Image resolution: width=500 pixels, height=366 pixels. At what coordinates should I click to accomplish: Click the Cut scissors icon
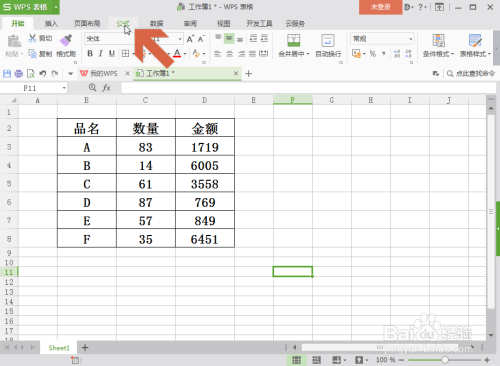click(32, 38)
